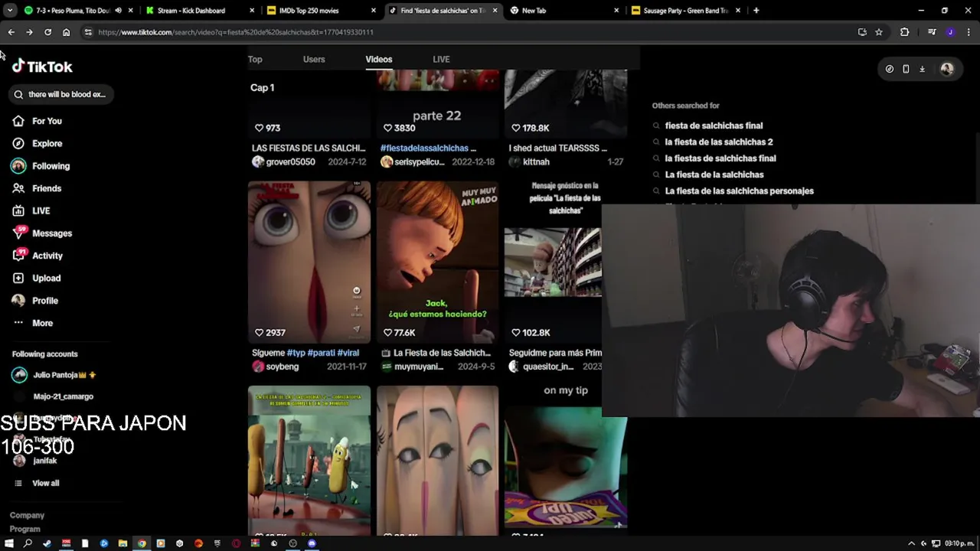
Task: Open Windows taskbar search
Action: click(28, 543)
